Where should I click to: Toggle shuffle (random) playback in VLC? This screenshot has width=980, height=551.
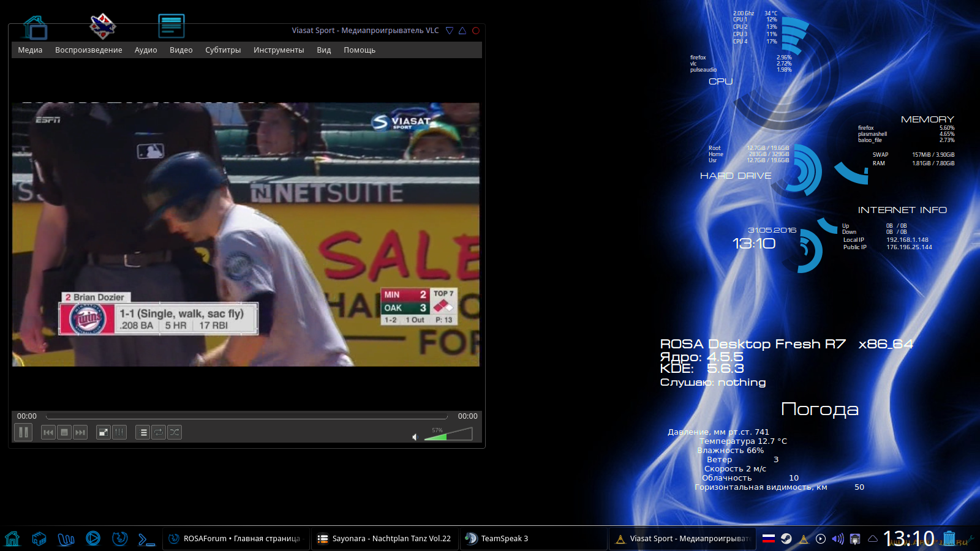pyautogui.click(x=175, y=432)
